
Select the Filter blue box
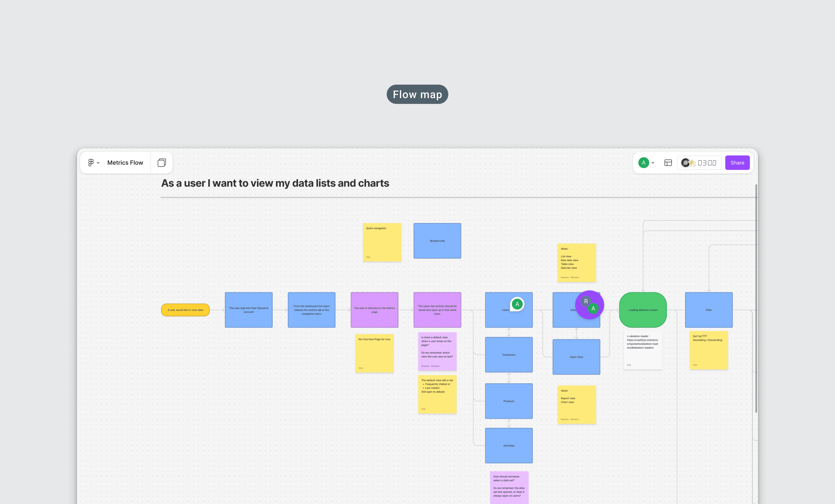coord(708,310)
